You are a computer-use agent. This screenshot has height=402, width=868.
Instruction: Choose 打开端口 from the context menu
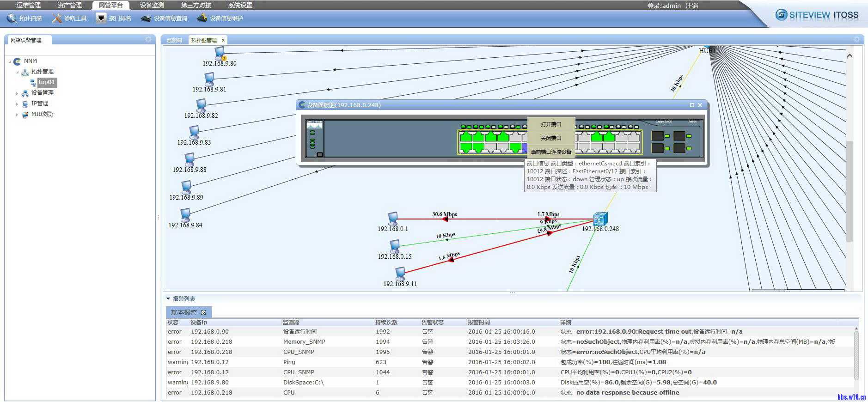[551, 124]
